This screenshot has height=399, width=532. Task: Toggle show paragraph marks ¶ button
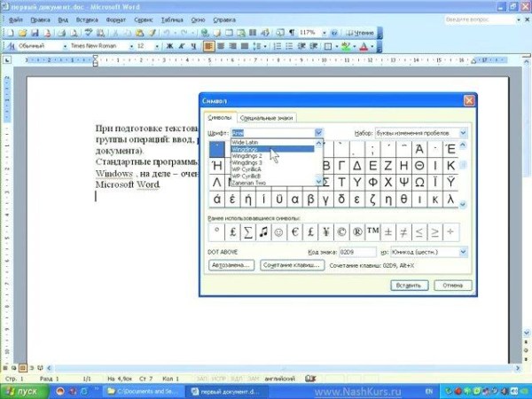[292, 32]
